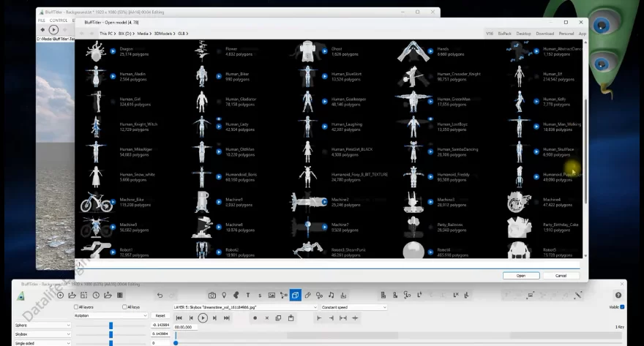
Task: Enable the All layers checkbox
Action: click(76, 307)
